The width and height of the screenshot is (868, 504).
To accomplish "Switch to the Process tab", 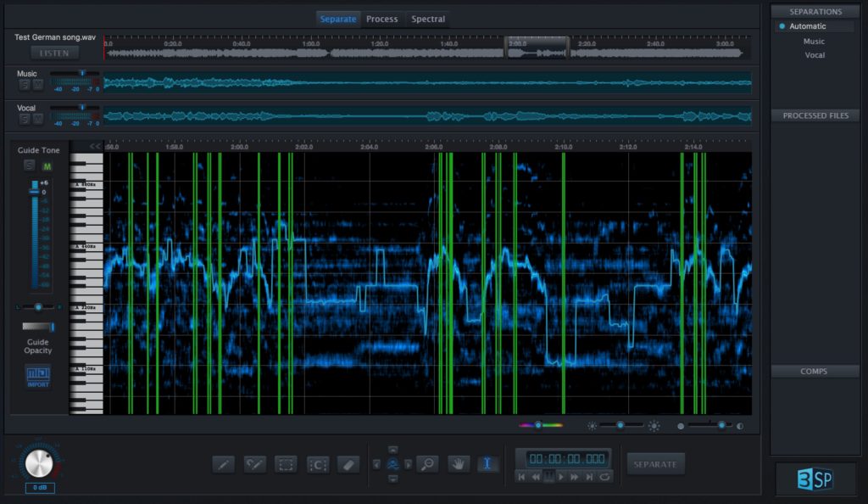I will 381,18.
